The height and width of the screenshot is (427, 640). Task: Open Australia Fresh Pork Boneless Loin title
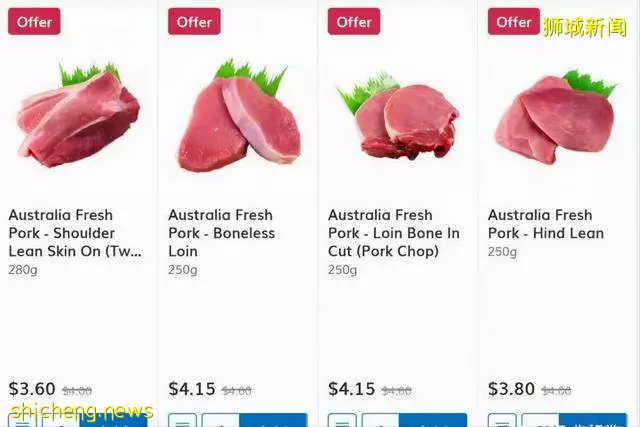click(222, 233)
